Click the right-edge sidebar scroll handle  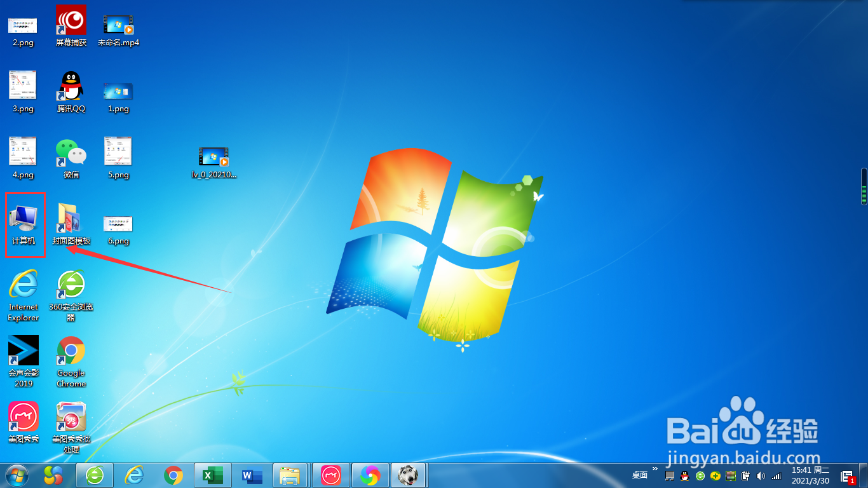pos(864,186)
